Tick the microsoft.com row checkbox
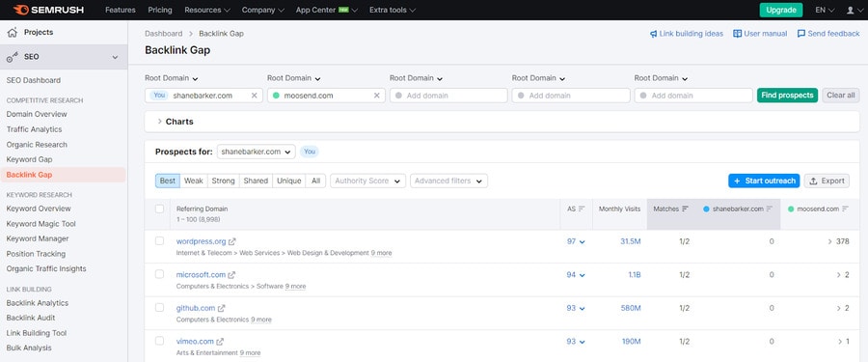 click(159, 274)
